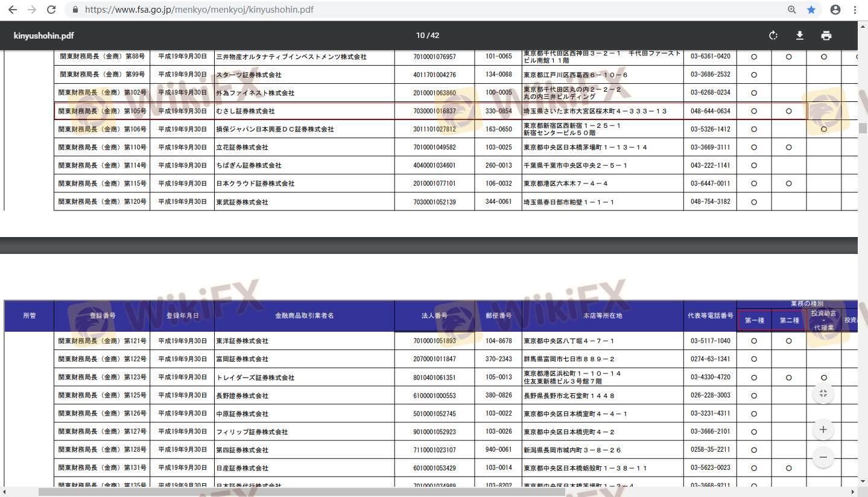Viewport: 868px width, 497px height.
Task: Click phone number 03-5117-1040
Action: pyautogui.click(x=711, y=341)
